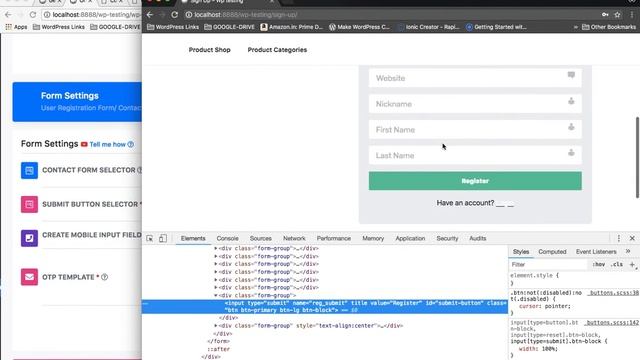Bookmark page with star icon
640x360 pixels.
click(618, 15)
